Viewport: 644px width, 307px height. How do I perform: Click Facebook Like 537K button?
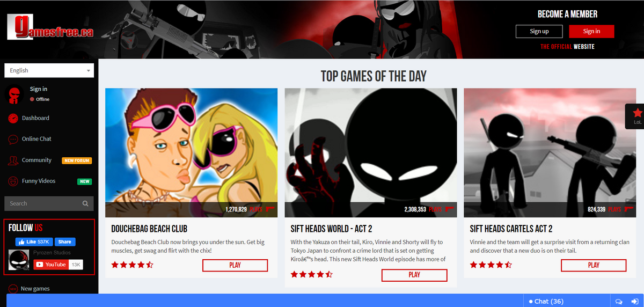[x=34, y=242]
